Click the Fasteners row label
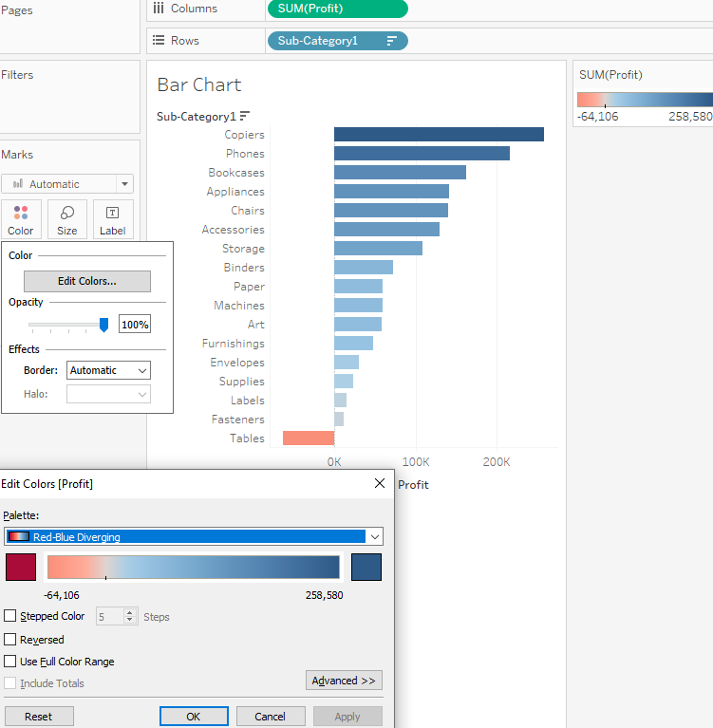This screenshot has width=713, height=728. click(237, 420)
